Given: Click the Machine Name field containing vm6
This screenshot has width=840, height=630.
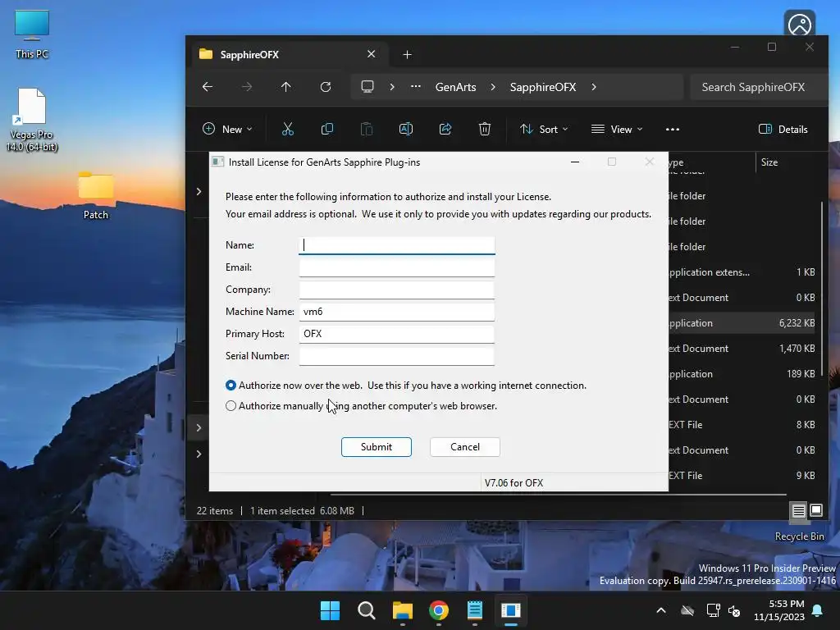Looking at the screenshot, I should [396, 311].
